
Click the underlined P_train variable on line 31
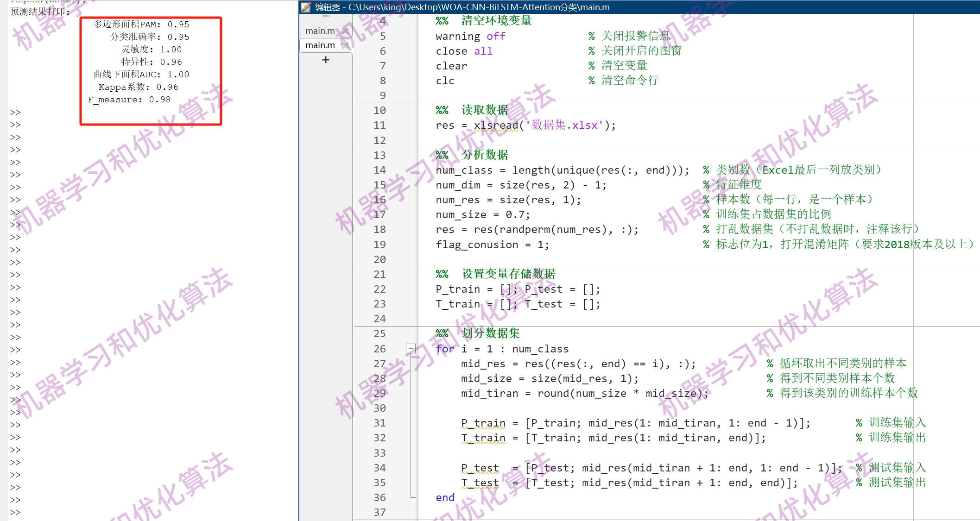coord(482,422)
